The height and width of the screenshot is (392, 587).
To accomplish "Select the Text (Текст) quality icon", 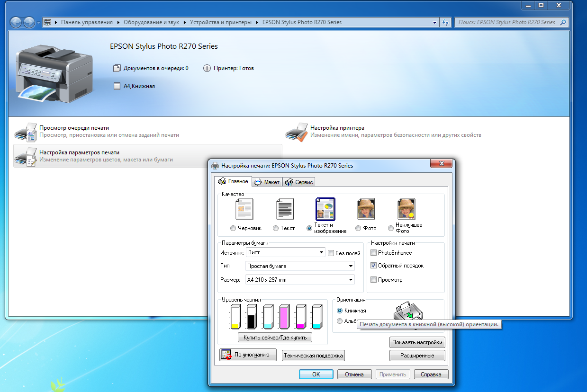I will point(285,208).
